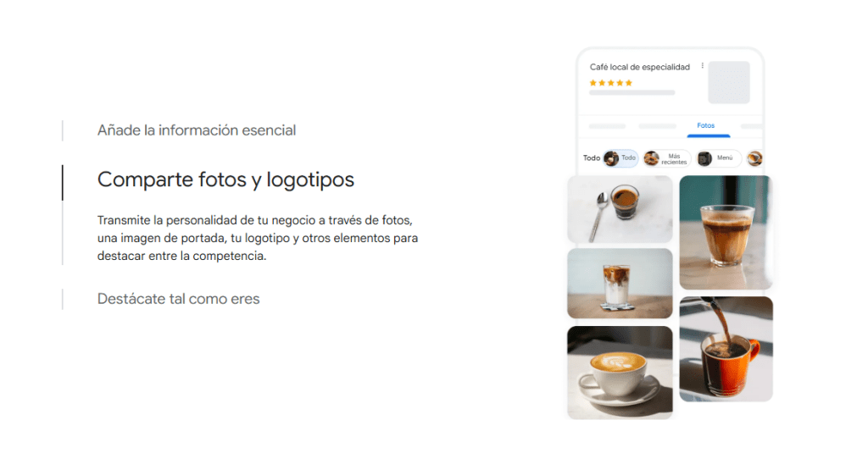Open the three-dot menu beside café name
The image size is (868, 453).
703,66
